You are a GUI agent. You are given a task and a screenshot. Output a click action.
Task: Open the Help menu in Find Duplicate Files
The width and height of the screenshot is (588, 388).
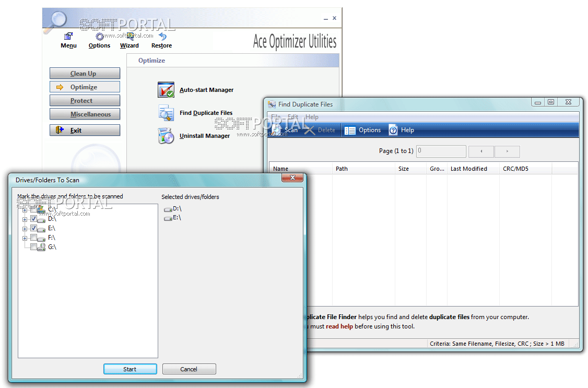(312, 116)
